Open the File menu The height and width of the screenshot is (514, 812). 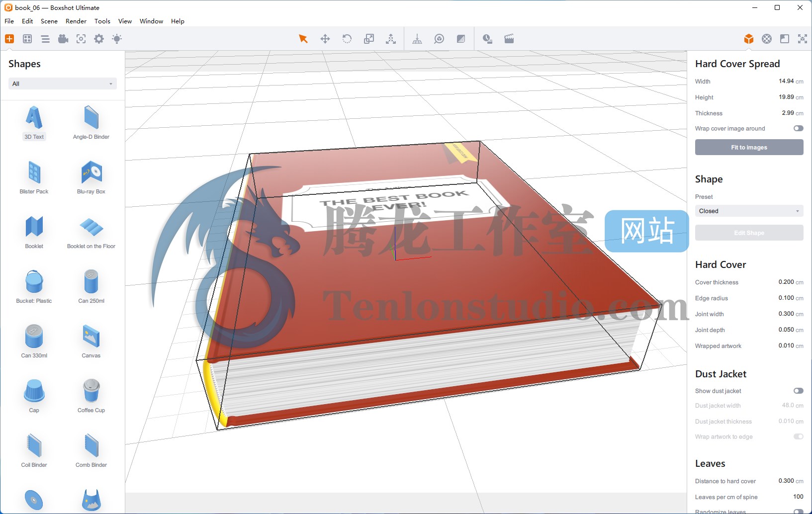pos(9,21)
